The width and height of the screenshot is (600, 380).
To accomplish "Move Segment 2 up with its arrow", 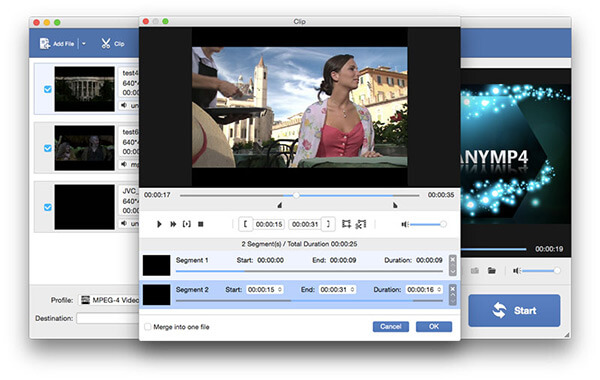I will coord(453,295).
